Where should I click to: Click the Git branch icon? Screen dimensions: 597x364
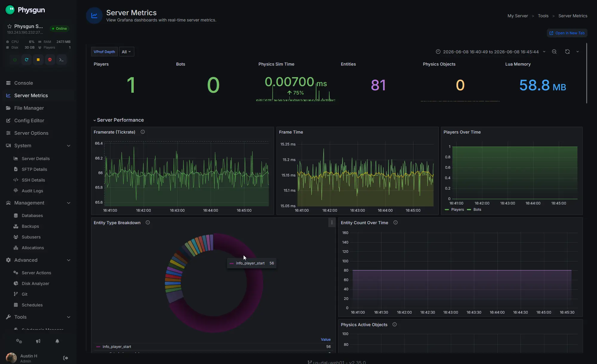point(16,294)
